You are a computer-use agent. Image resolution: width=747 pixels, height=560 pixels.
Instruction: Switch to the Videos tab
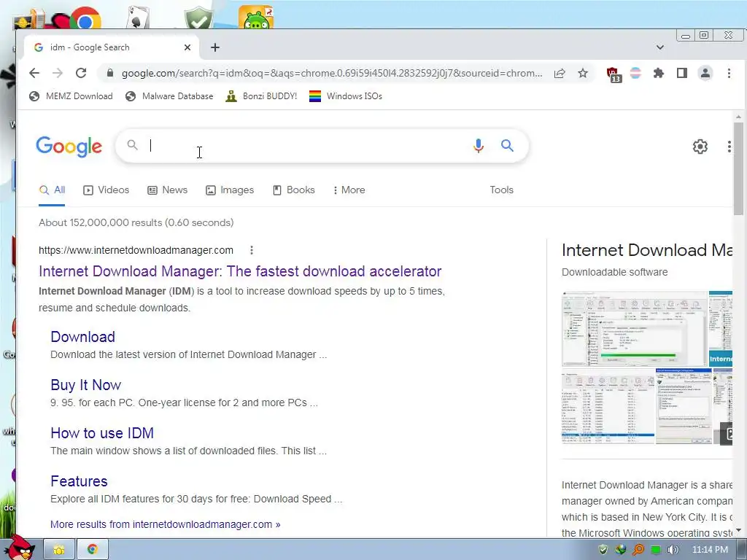coord(107,190)
